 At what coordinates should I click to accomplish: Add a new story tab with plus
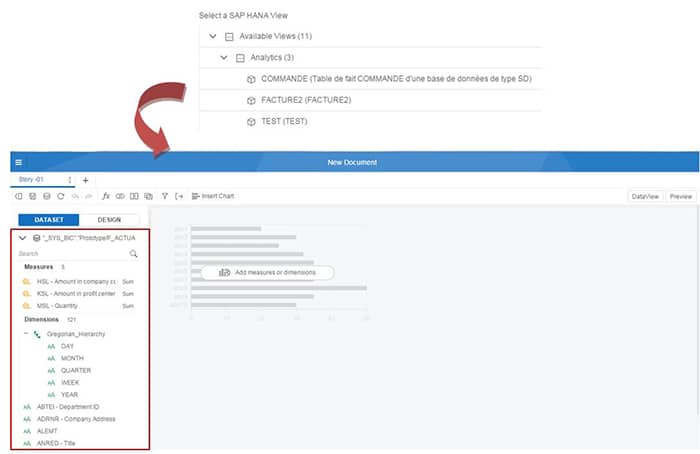coord(86,180)
